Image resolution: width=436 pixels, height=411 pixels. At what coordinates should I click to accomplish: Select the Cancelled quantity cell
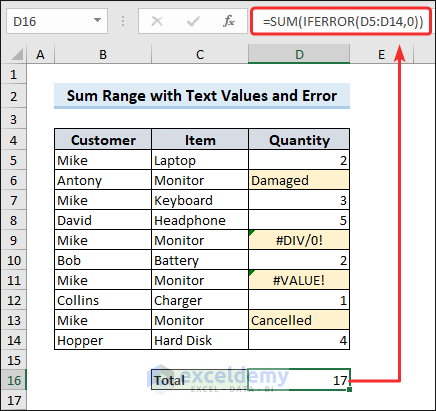299,320
